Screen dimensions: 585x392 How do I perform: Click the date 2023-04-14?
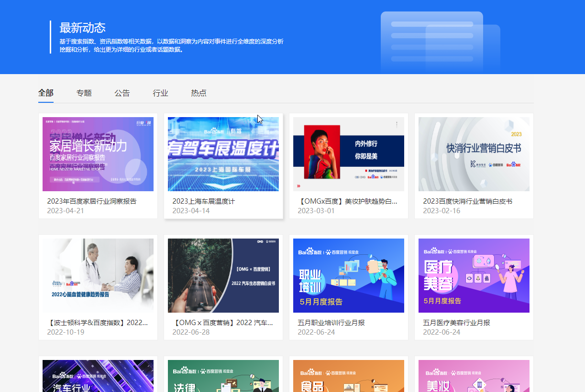(191, 211)
